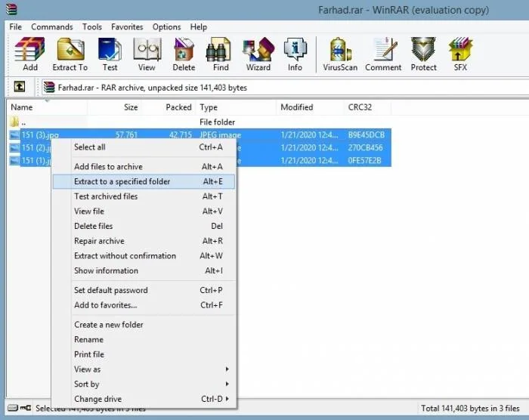Choose View file entry

pyautogui.click(x=144, y=212)
